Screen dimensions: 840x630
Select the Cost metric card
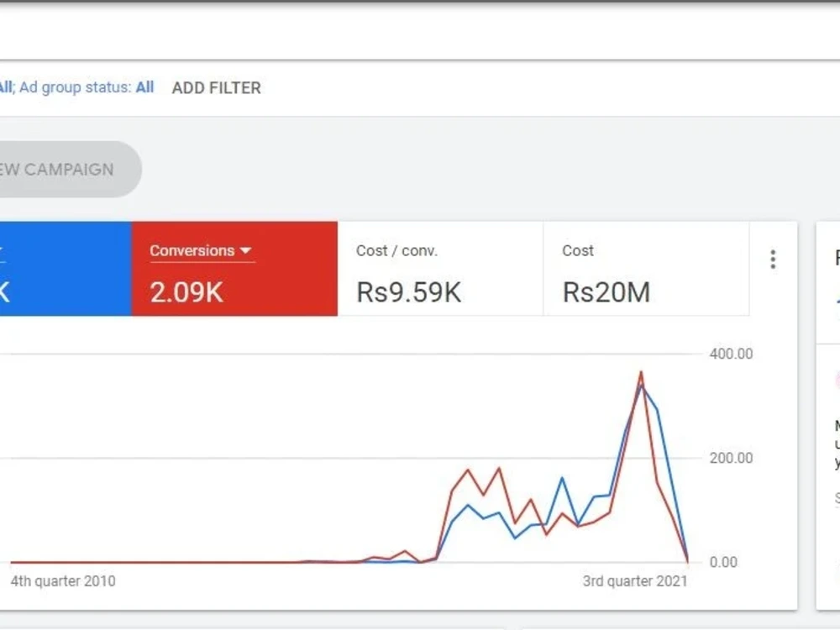click(646, 269)
